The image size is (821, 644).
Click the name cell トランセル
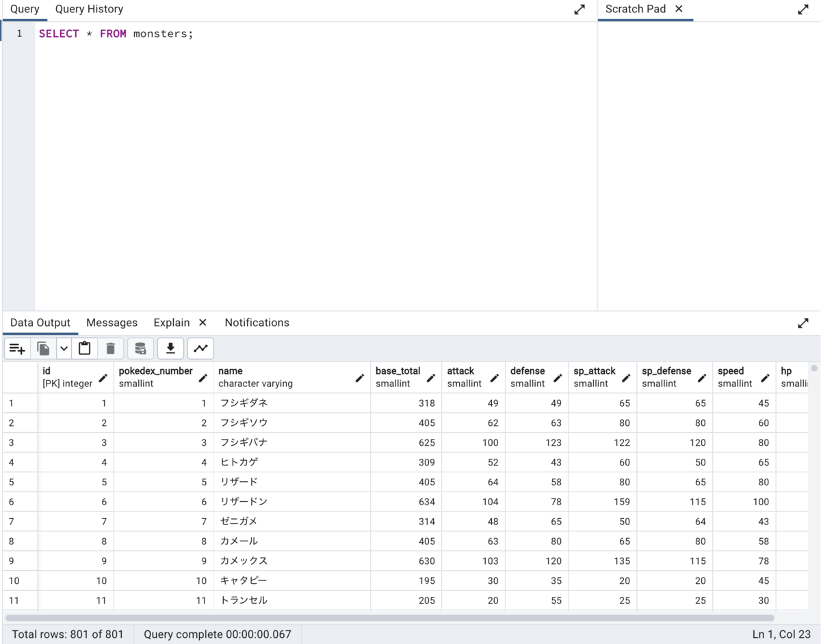(291, 600)
